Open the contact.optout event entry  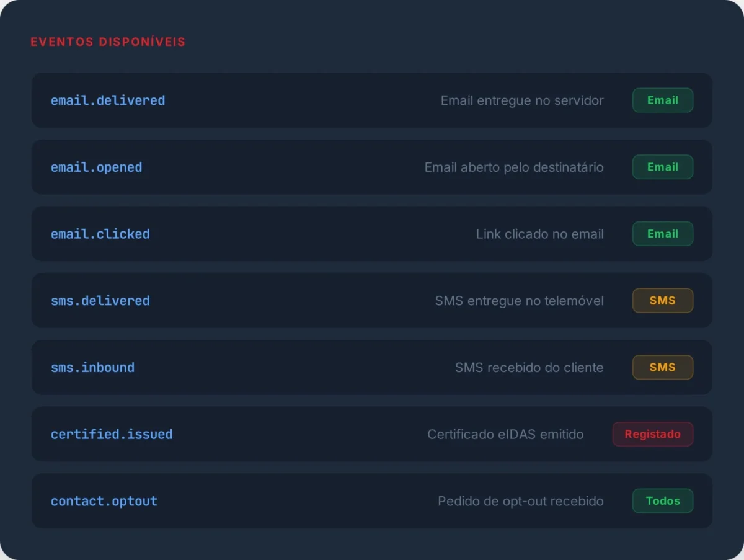point(104,500)
